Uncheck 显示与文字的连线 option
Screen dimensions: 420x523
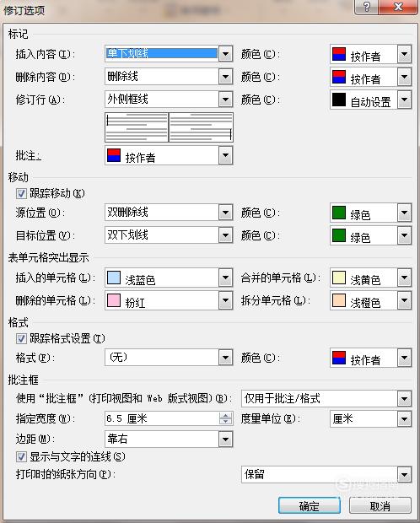(x=21, y=456)
